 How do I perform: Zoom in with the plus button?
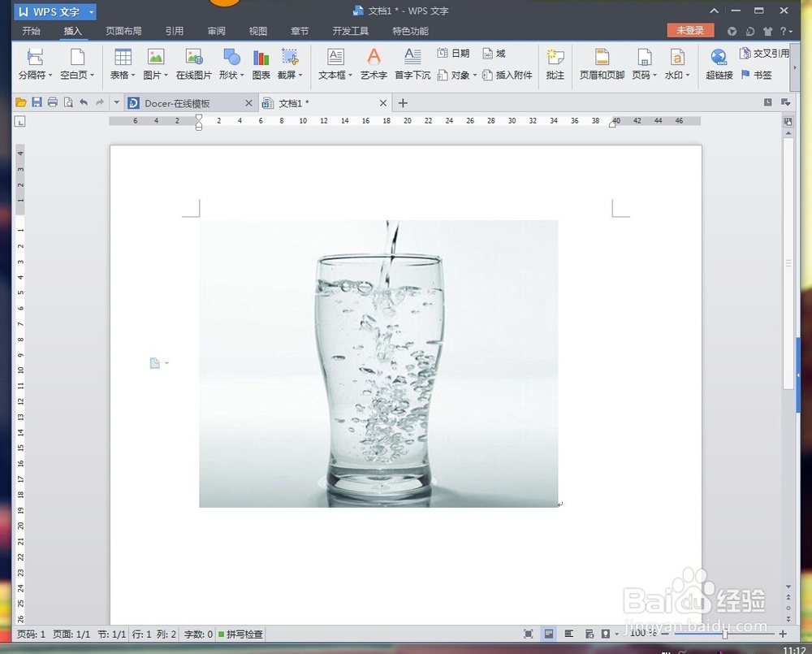click(x=783, y=634)
